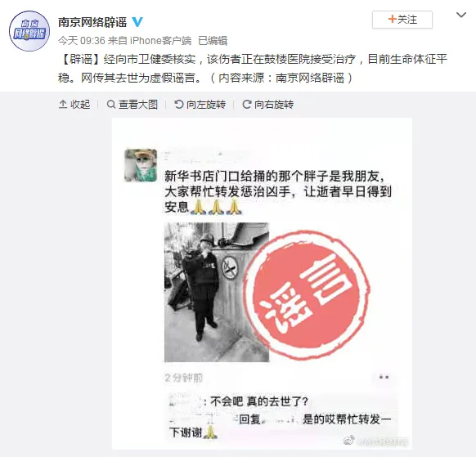476x457 pixels.
Task: Click the clockwise rotate arrow icon
Action: click(x=246, y=105)
